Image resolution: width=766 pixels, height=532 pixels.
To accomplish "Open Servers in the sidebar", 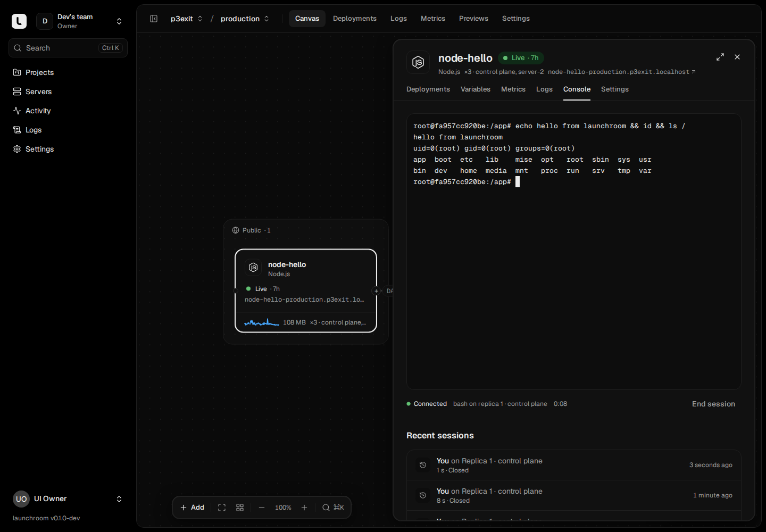I will click(x=68, y=92).
